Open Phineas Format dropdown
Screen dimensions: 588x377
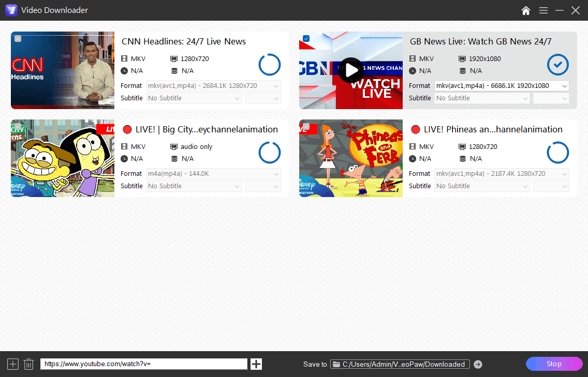pos(502,174)
